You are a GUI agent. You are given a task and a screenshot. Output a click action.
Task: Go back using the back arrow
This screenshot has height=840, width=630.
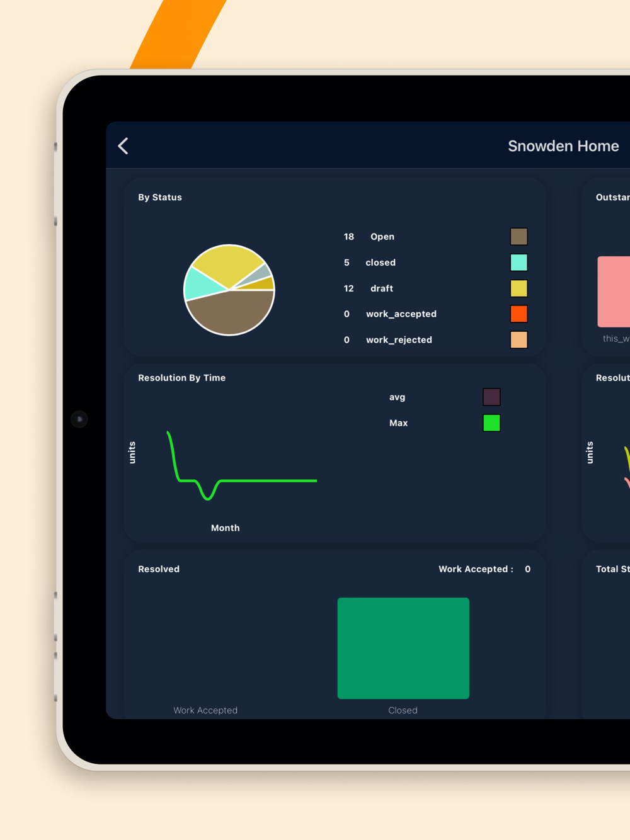(x=123, y=146)
